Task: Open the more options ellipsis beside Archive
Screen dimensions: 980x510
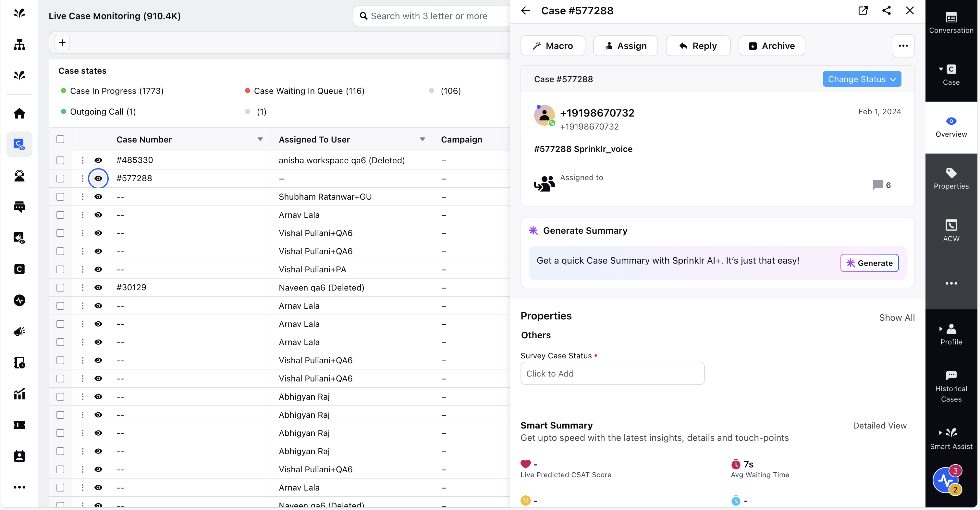Action: point(903,46)
